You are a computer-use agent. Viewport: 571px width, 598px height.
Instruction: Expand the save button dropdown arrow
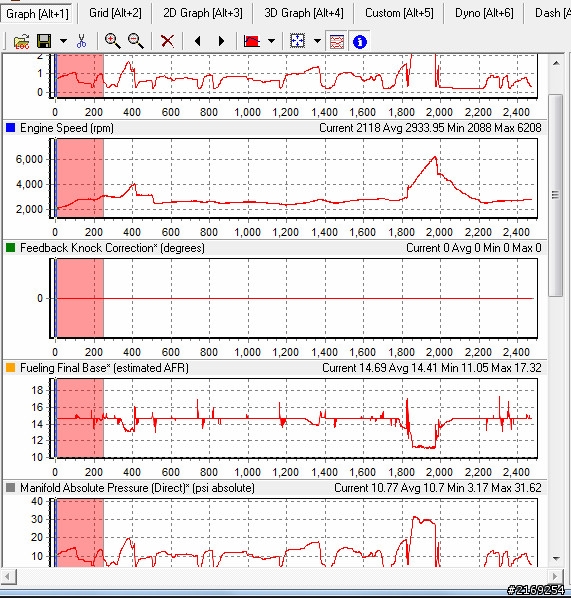pos(63,41)
